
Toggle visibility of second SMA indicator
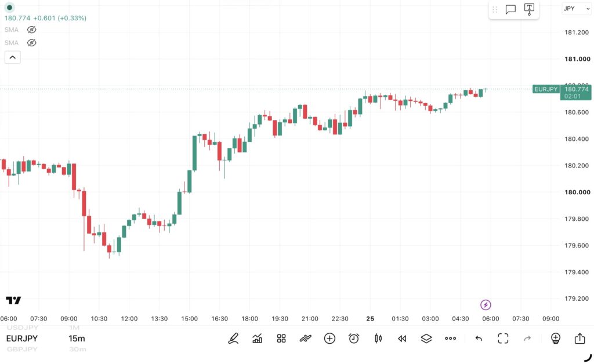pyautogui.click(x=32, y=43)
